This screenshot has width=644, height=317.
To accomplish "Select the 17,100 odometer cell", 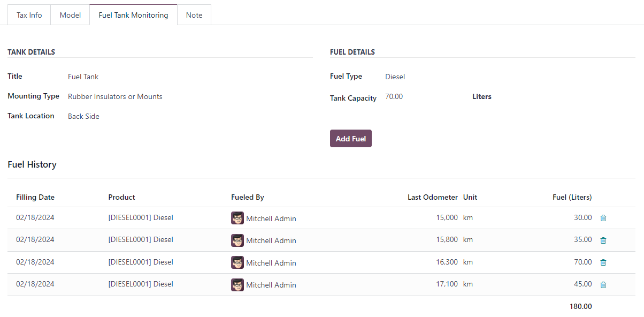I will [x=447, y=284].
